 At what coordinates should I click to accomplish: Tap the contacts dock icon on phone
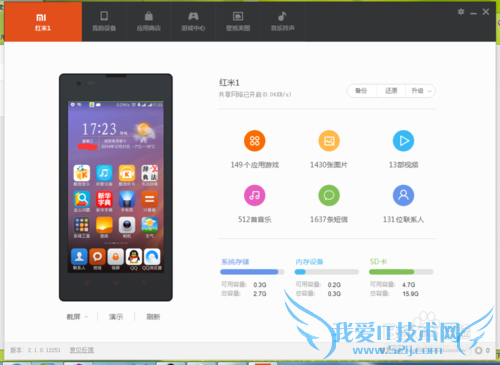(x=79, y=257)
